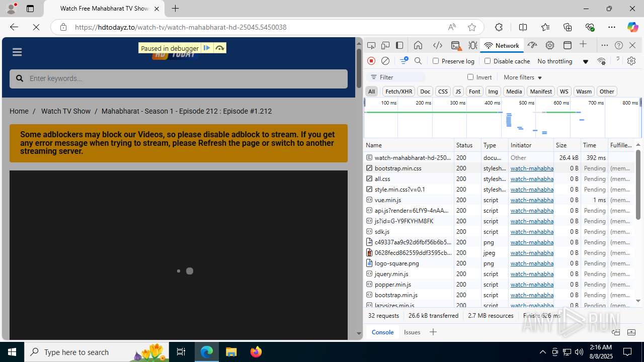Add more tools with plus icon
Image resolution: width=644 pixels, height=362 pixels.
(x=584, y=45)
